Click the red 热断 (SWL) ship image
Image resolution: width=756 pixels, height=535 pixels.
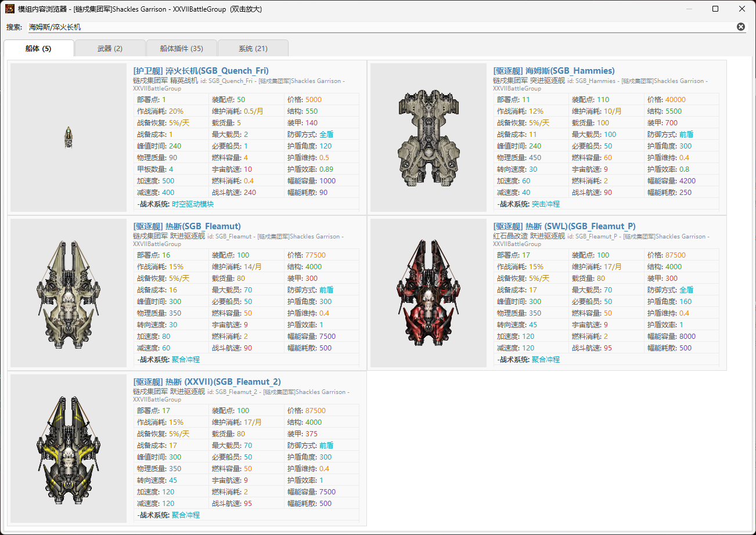click(x=428, y=294)
